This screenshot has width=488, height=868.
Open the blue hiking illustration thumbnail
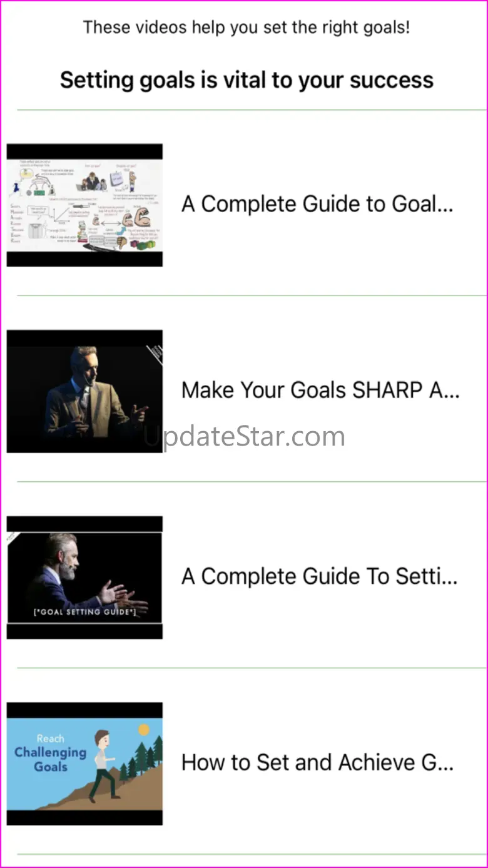84,763
